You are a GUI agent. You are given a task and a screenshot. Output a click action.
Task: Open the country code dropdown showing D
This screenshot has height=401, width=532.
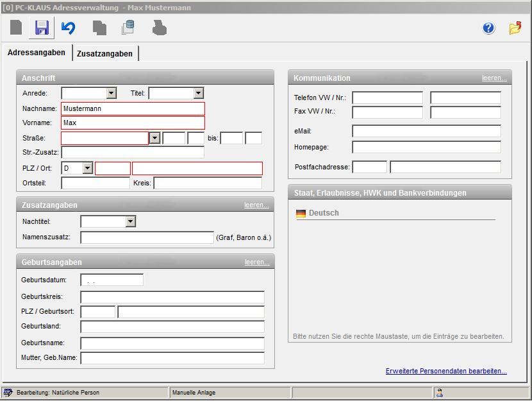coord(88,169)
